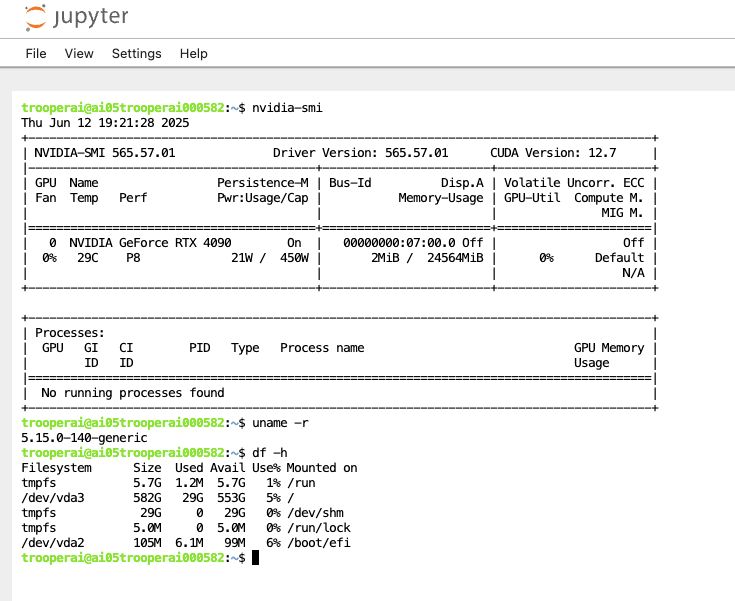Open the Help menu

coord(194,53)
